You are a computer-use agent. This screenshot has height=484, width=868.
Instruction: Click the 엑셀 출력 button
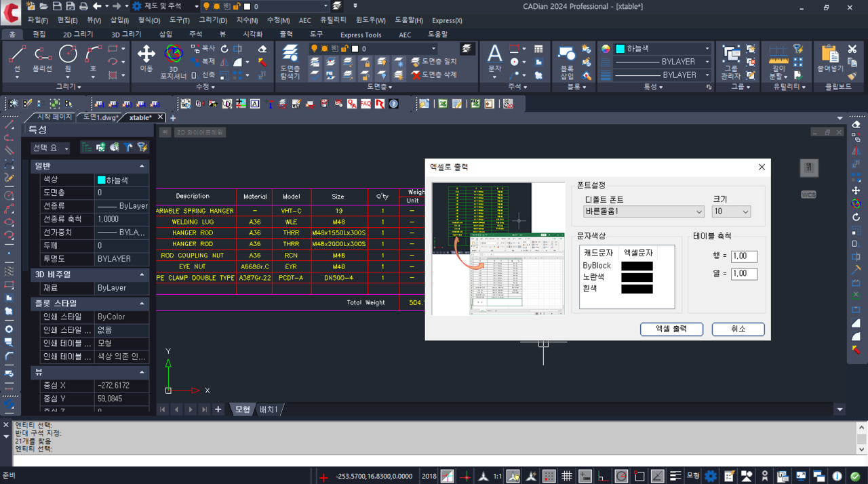coord(671,329)
